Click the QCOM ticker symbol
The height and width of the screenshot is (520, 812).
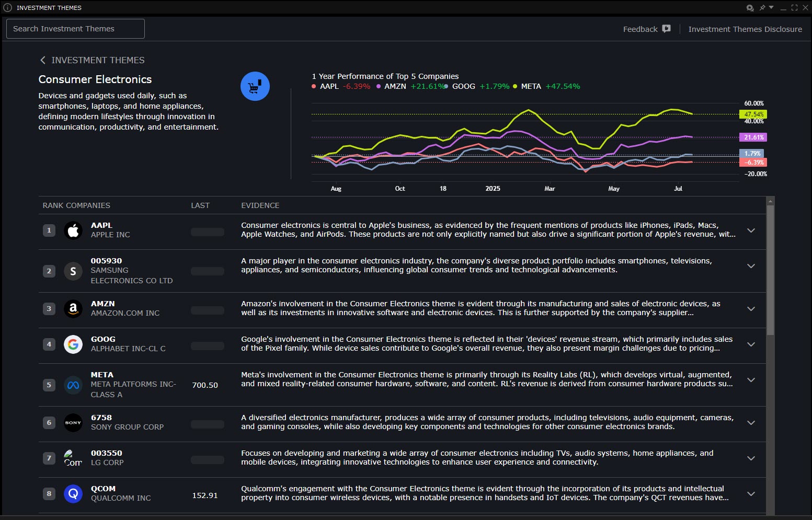point(103,489)
